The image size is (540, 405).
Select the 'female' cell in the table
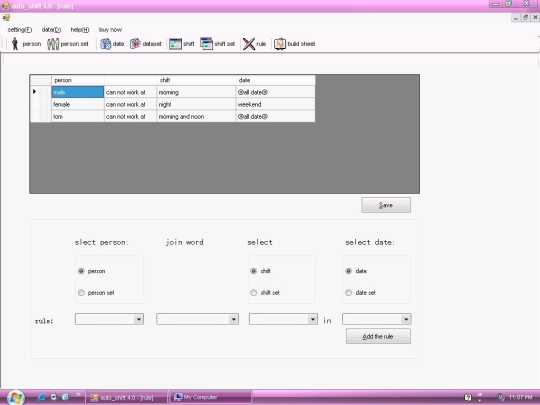(78, 104)
